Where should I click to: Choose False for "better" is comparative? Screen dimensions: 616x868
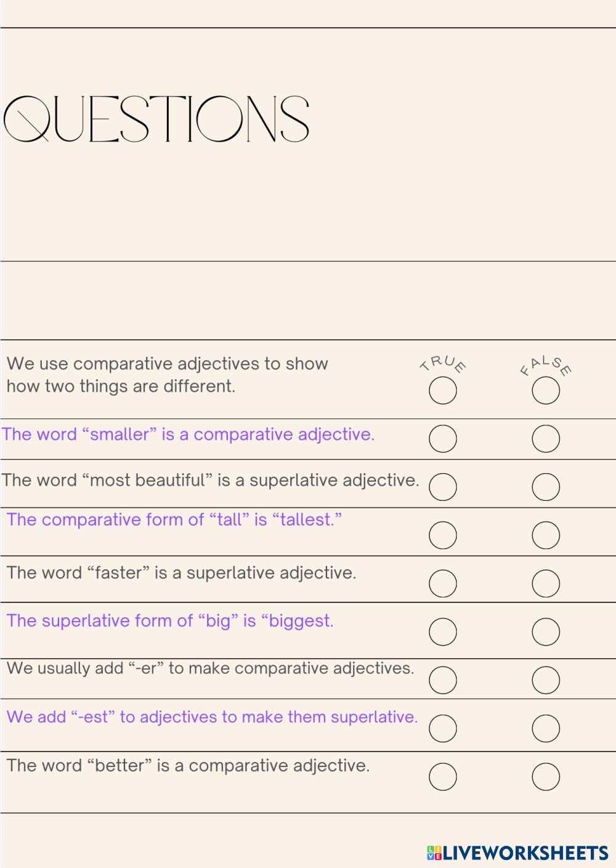click(546, 776)
